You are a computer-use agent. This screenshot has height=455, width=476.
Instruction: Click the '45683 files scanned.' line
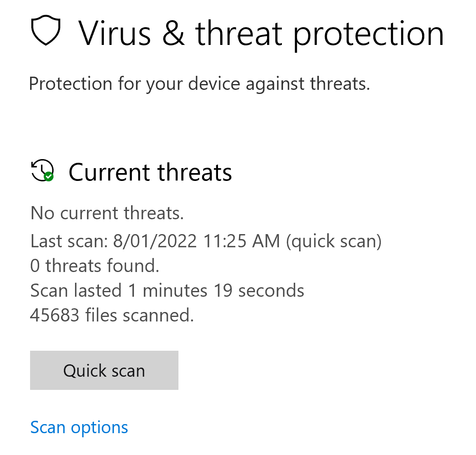coord(112,315)
